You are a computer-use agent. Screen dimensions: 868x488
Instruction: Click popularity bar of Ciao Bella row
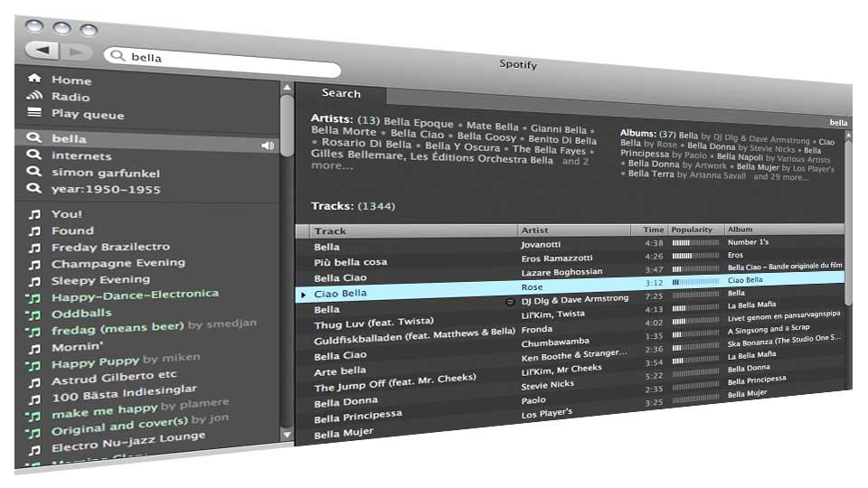[695, 282]
